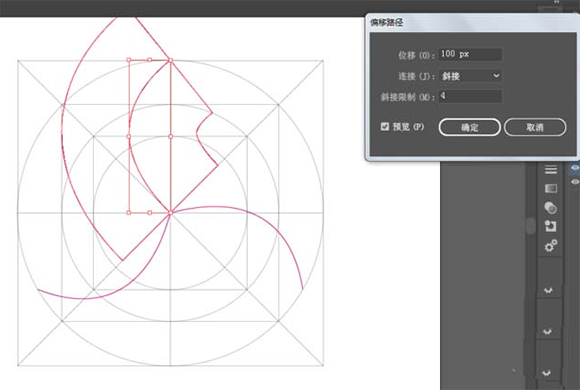Toggle the second layer's eye visibility icon

(x=574, y=182)
